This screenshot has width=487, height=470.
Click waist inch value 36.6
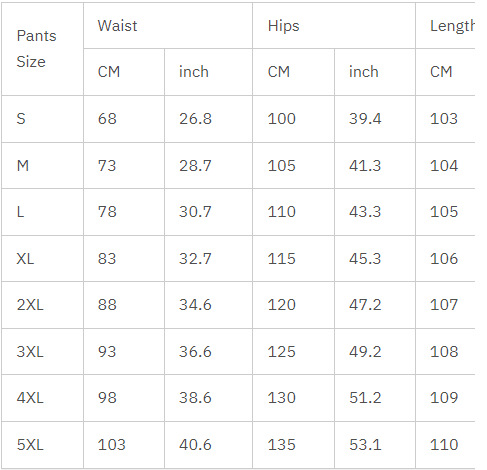[195, 352]
